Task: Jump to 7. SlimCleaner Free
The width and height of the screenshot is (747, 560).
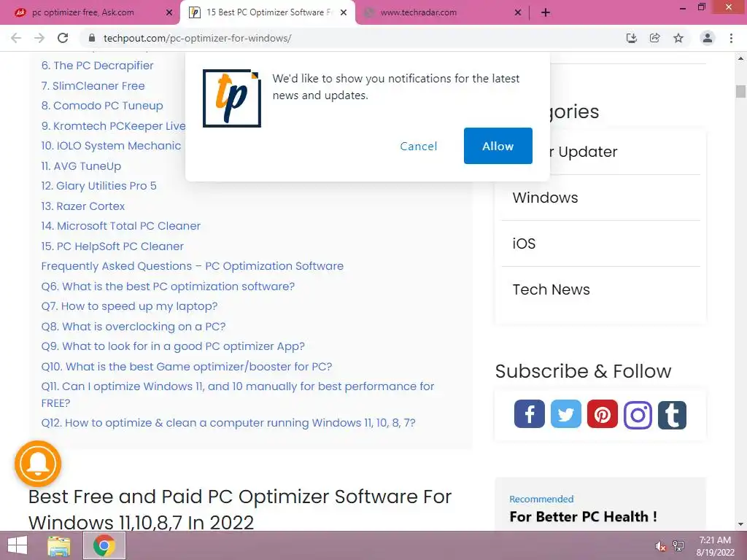Action: (x=93, y=86)
